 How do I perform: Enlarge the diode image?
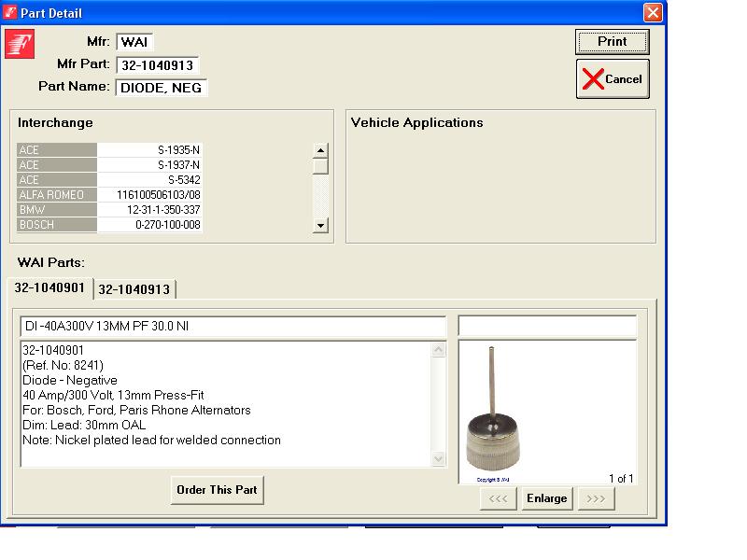547,498
